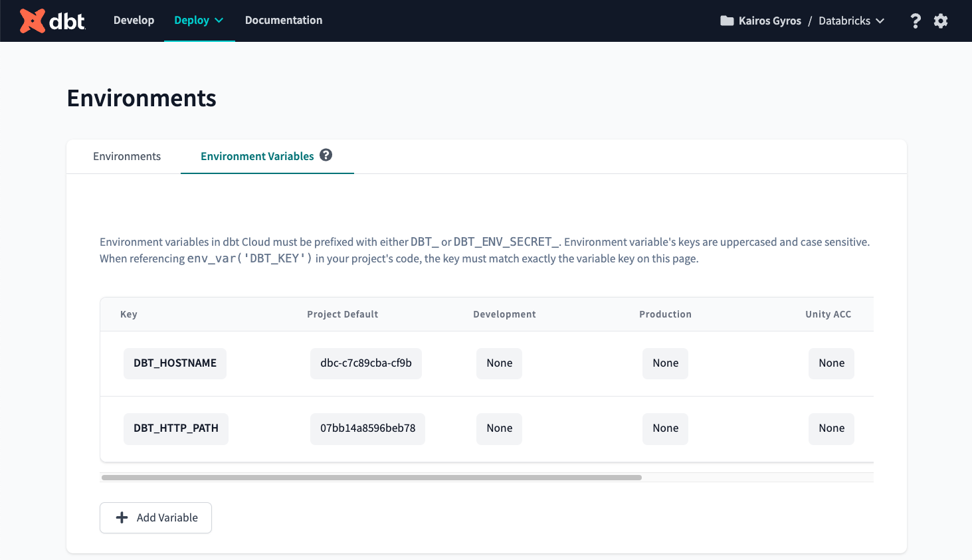This screenshot has height=560, width=972.
Task: Edit the Unity ACC value for DBT_HOSTNAME
Action: (x=831, y=363)
